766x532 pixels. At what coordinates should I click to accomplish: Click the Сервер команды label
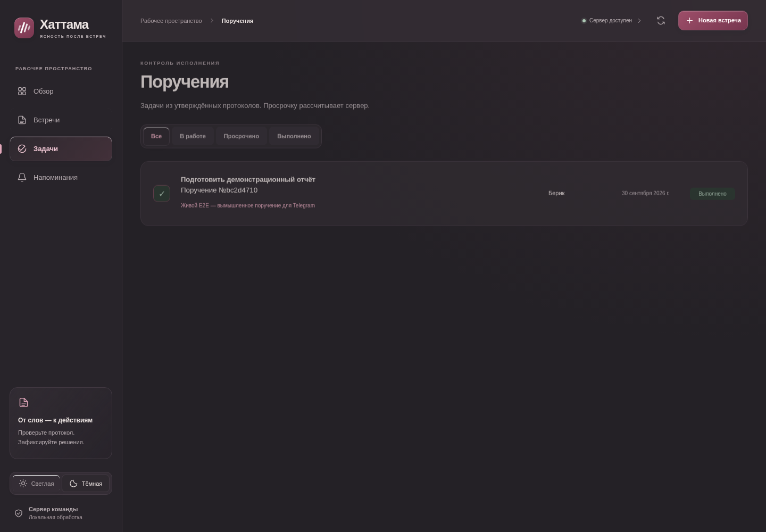pos(53,509)
